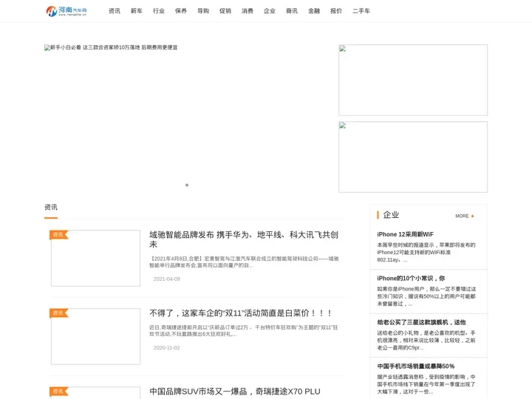Open thumbnail of 双11活动 article
This screenshot has width=532, height=399.
click(95, 337)
